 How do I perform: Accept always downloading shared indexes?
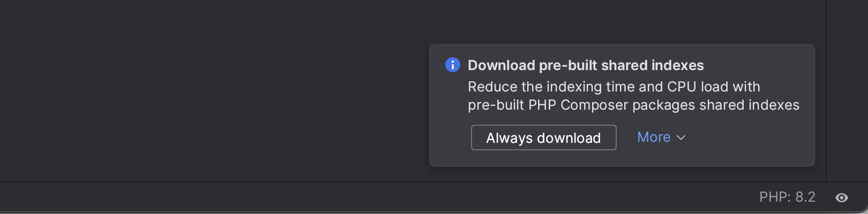pos(543,138)
